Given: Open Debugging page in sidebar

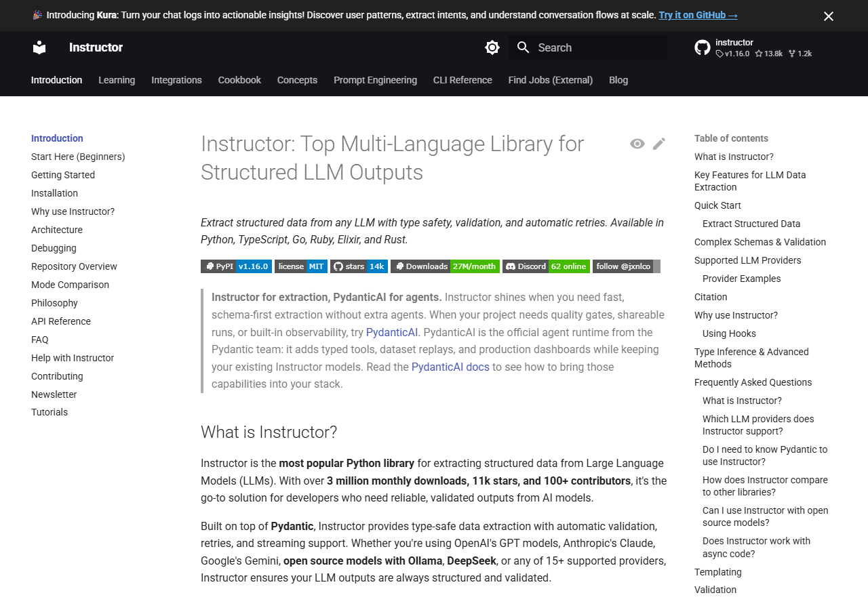Looking at the screenshot, I should (54, 248).
